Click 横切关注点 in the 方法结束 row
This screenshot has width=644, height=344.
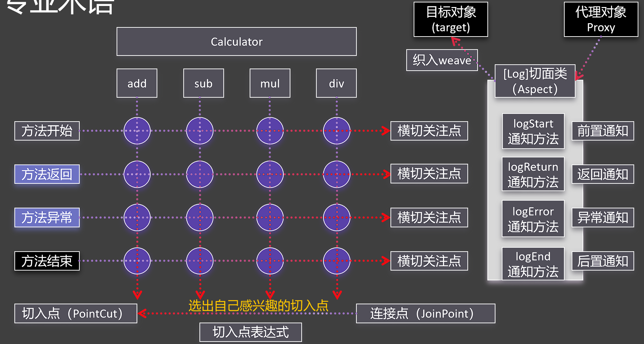click(x=429, y=261)
